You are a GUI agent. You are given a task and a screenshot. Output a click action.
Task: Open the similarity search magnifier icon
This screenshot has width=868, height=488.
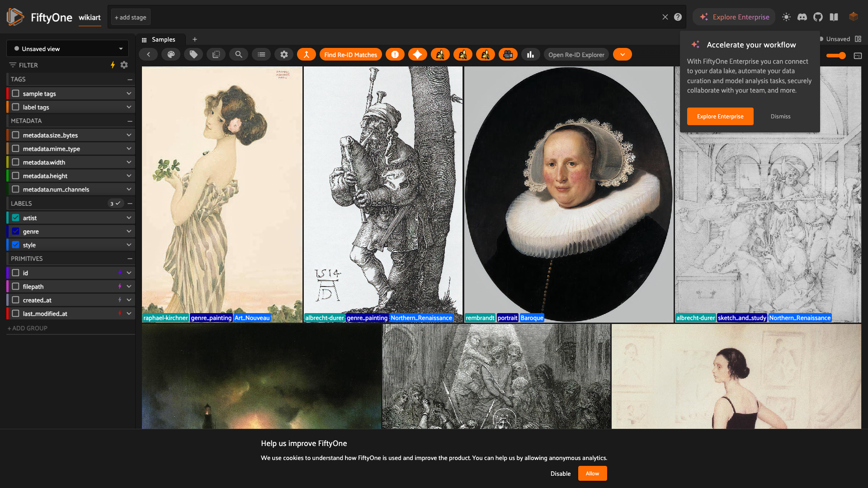[x=239, y=55]
